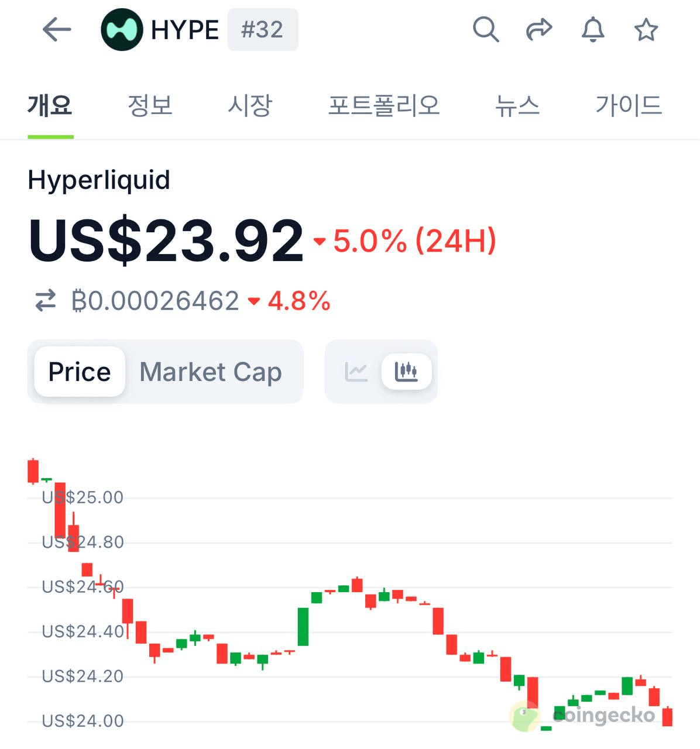This screenshot has width=700, height=749.
Task: Tap the back arrow icon
Action: pos(57,29)
